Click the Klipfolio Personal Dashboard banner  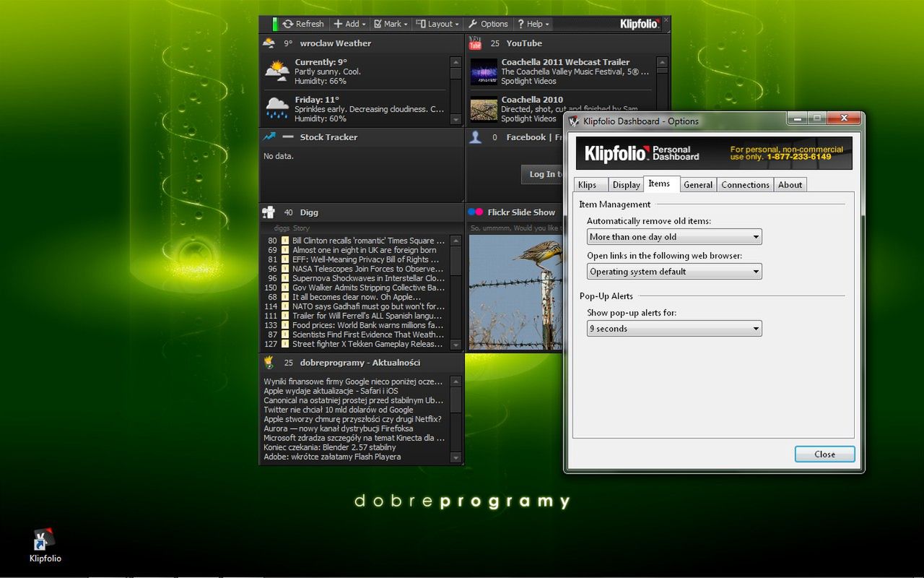click(x=714, y=153)
